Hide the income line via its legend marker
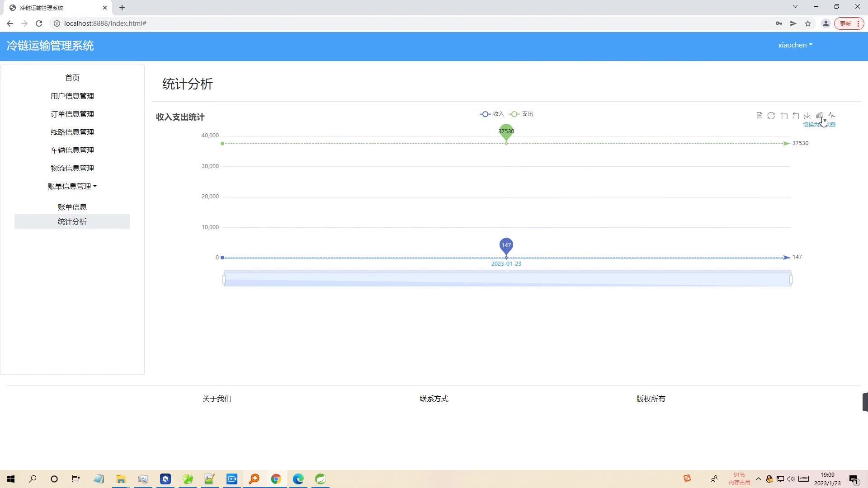This screenshot has height=488, width=868. click(x=485, y=114)
